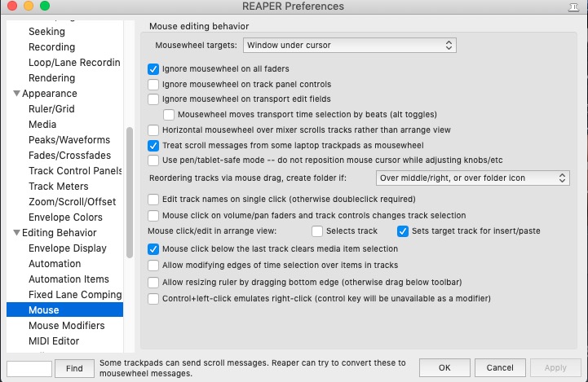Enable Control+left-click emulates right-click
Screen dimensions: 588x382
click(x=153, y=298)
